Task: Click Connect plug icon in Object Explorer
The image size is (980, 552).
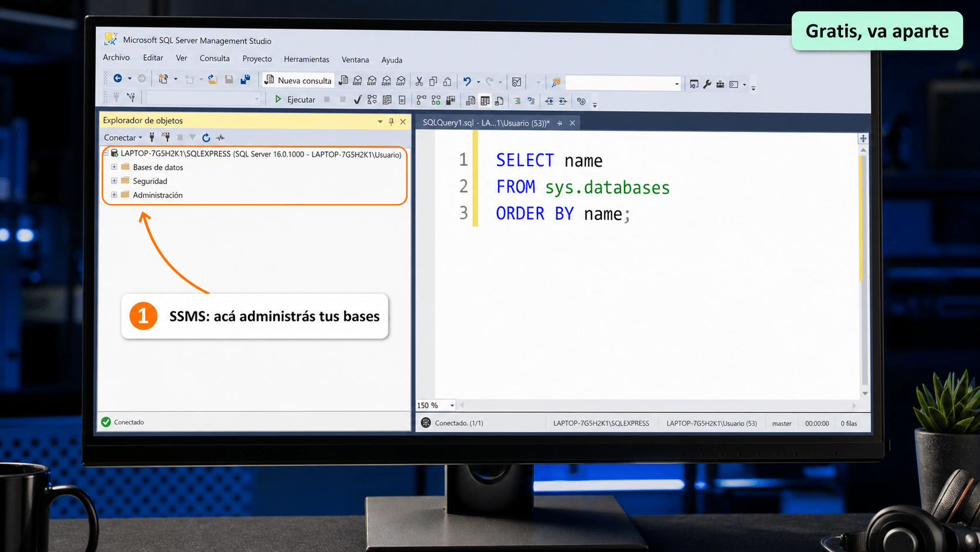Action: coord(152,137)
